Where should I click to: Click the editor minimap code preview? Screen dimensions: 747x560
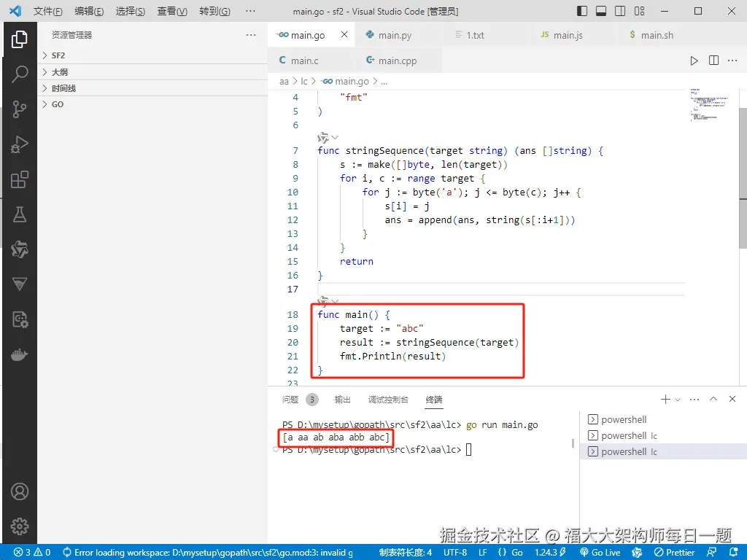(x=709, y=104)
